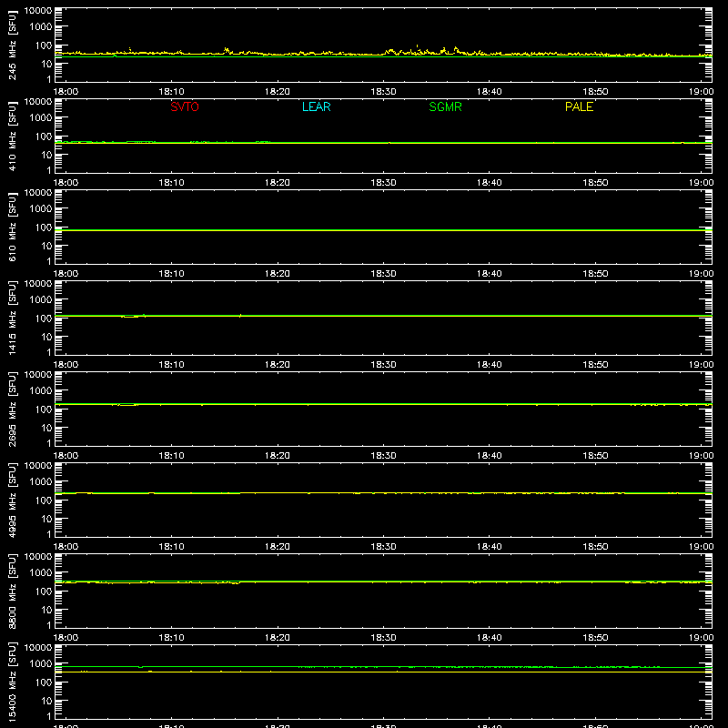
Task: Click 18:30 under the 245 MHz panel
Action: tap(383, 92)
